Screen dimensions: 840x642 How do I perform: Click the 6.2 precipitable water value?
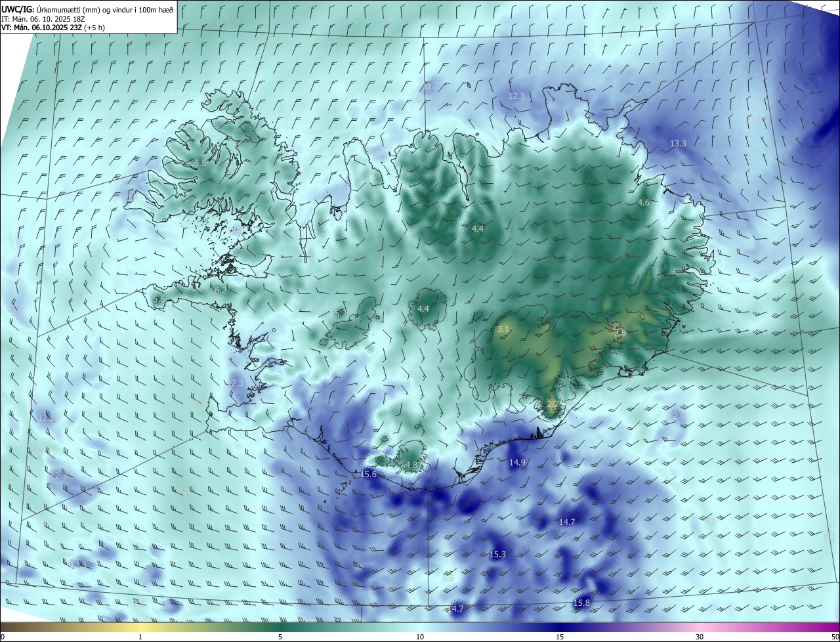pos(220,290)
